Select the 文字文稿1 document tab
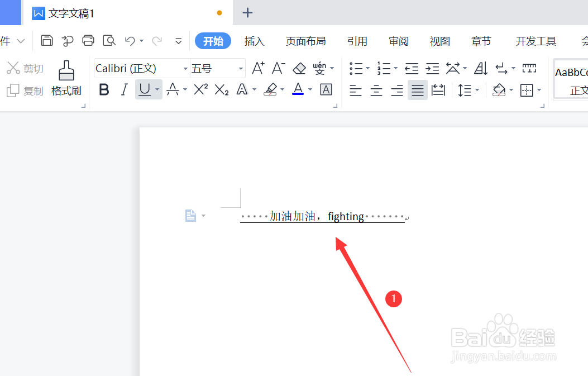 (x=127, y=13)
